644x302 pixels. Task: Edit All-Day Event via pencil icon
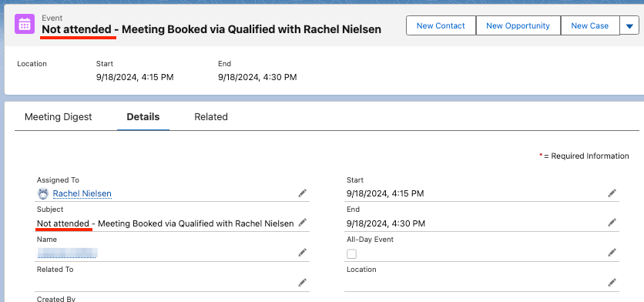(x=612, y=252)
